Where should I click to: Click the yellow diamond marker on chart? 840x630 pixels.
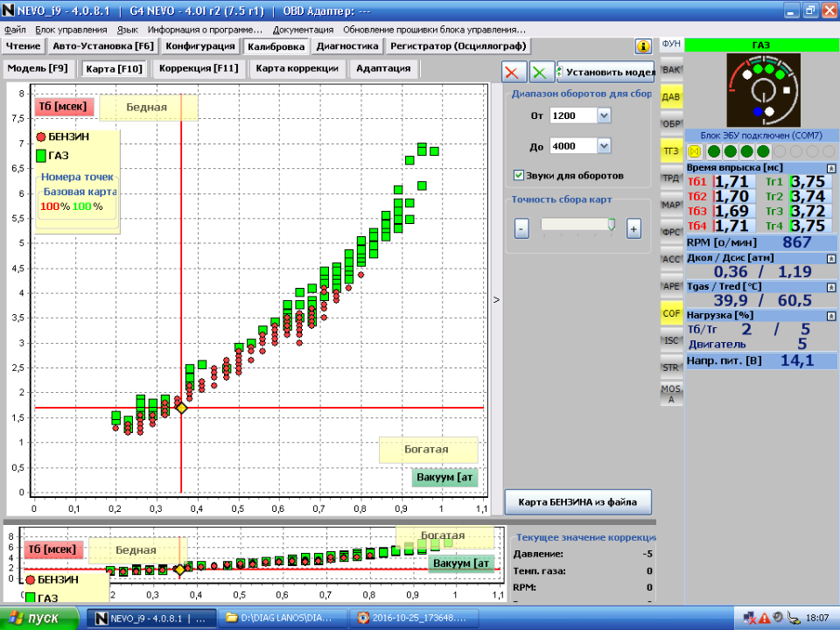point(181,408)
